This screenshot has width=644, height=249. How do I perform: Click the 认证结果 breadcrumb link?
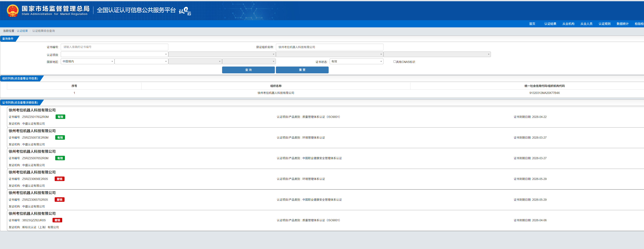(x=22, y=31)
